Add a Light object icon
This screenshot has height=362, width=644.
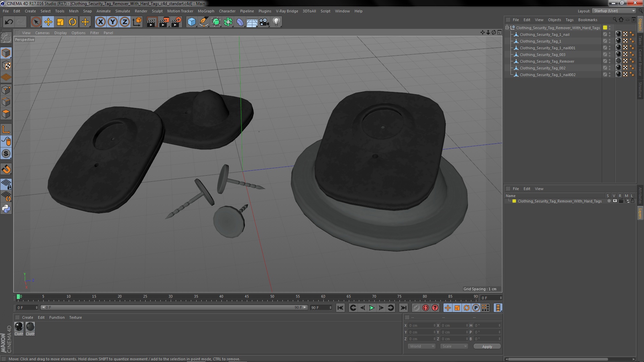click(x=276, y=22)
